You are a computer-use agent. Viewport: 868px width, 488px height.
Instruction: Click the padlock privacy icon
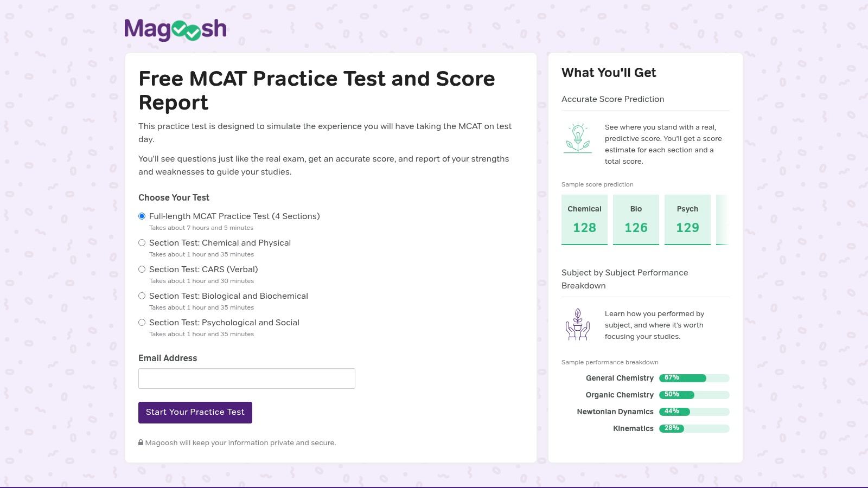click(x=141, y=442)
